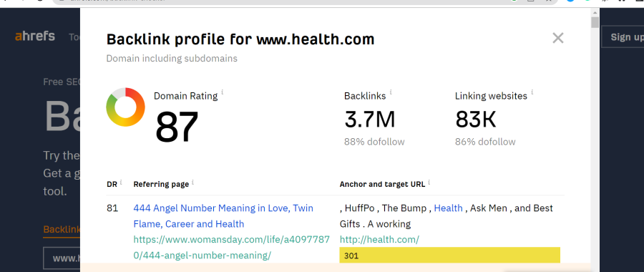This screenshot has width=644, height=272.
Task: Click the Sign up button
Action: point(624,37)
